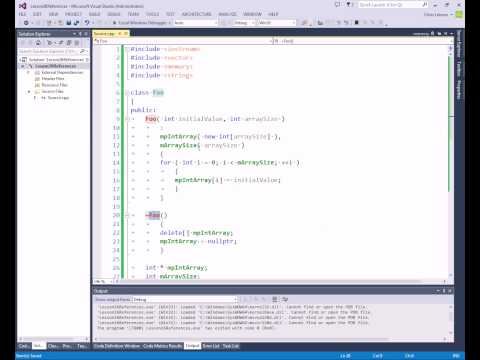The image size is (480, 360).
Task: Click the feedback icon beside Quick Launch
Action: pos(337,5)
